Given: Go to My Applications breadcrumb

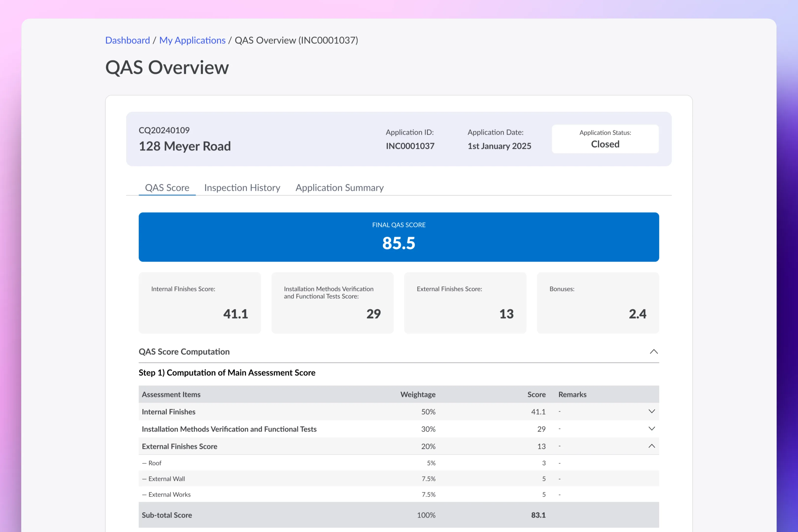Looking at the screenshot, I should tap(192, 40).
